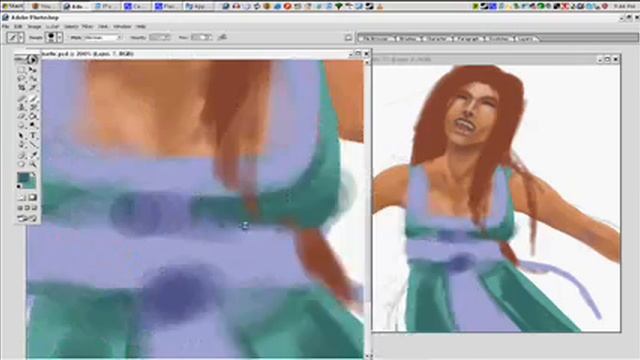Select the Path Selection tool
640x360 pixels.
pos(22,136)
